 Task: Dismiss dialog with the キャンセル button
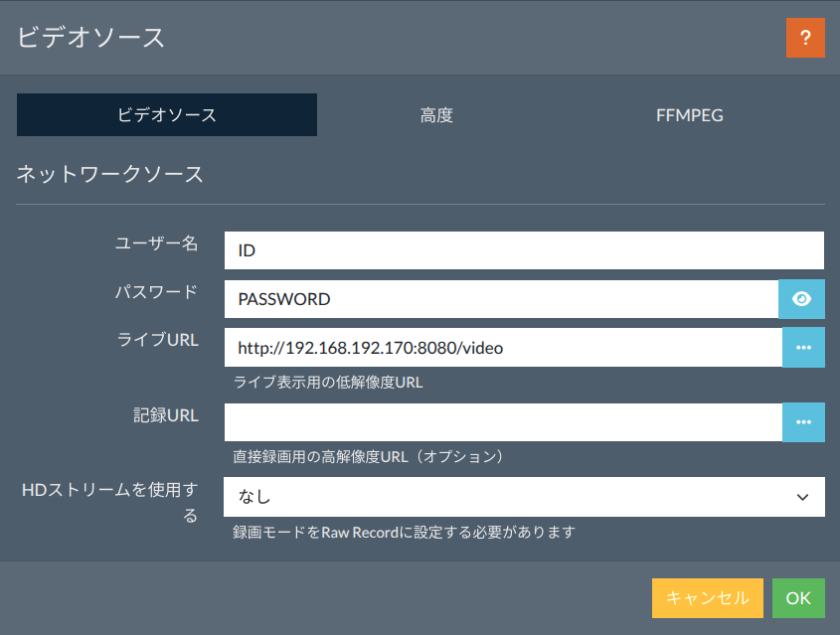pyautogui.click(x=707, y=598)
